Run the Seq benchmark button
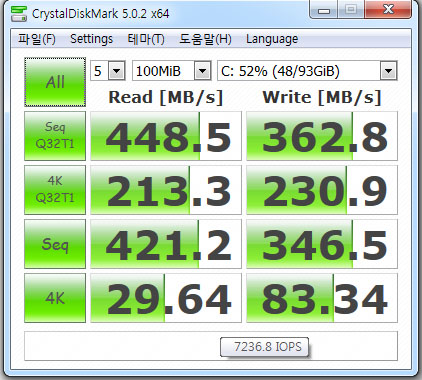Viewport: 422px width, 380px height. coord(55,244)
